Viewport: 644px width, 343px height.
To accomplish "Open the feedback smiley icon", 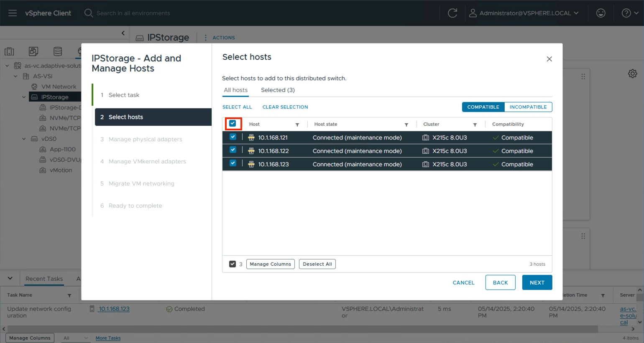I will tap(601, 13).
